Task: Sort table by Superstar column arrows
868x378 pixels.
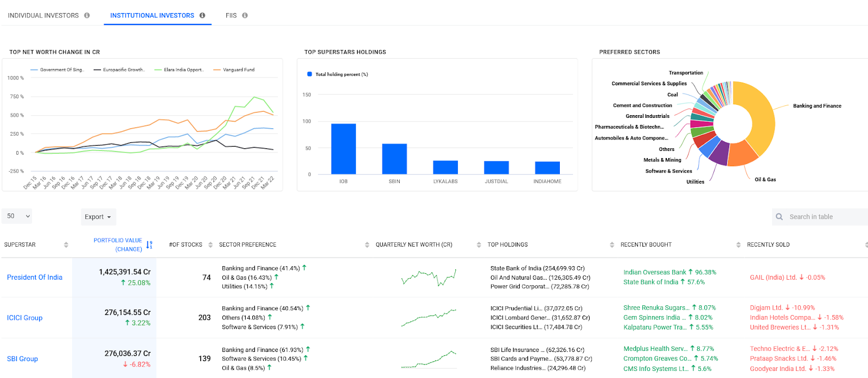Action: pyautogui.click(x=66, y=245)
